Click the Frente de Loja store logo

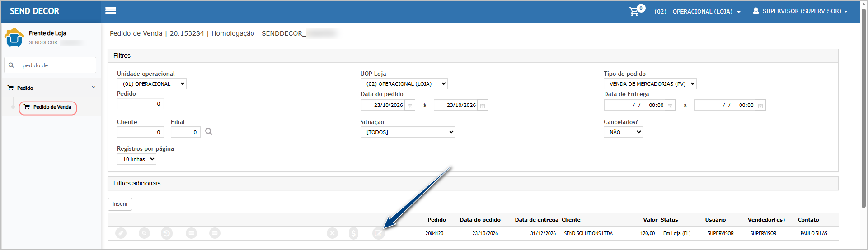point(14,37)
